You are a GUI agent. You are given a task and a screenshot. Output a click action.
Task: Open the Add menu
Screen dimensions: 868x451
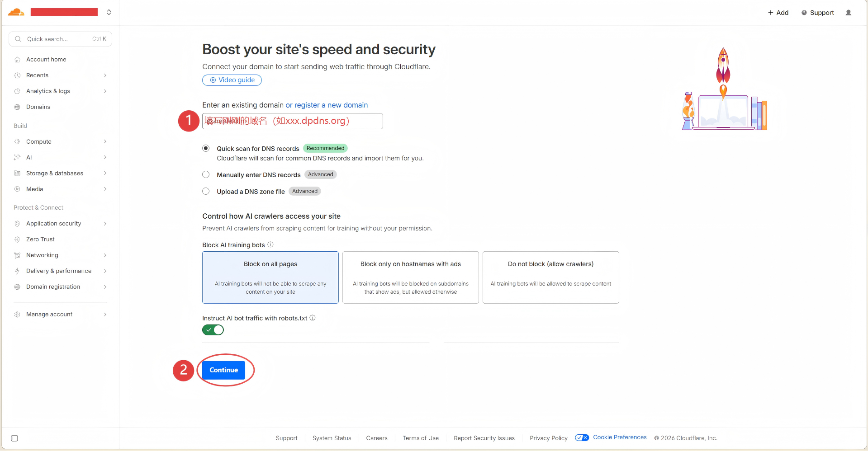click(x=778, y=13)
